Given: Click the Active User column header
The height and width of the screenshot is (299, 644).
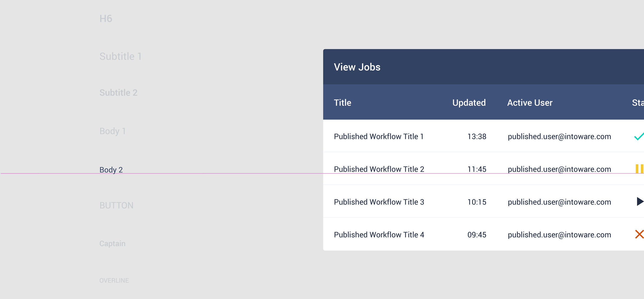Looking at the screenshot, I should [530, 103].
